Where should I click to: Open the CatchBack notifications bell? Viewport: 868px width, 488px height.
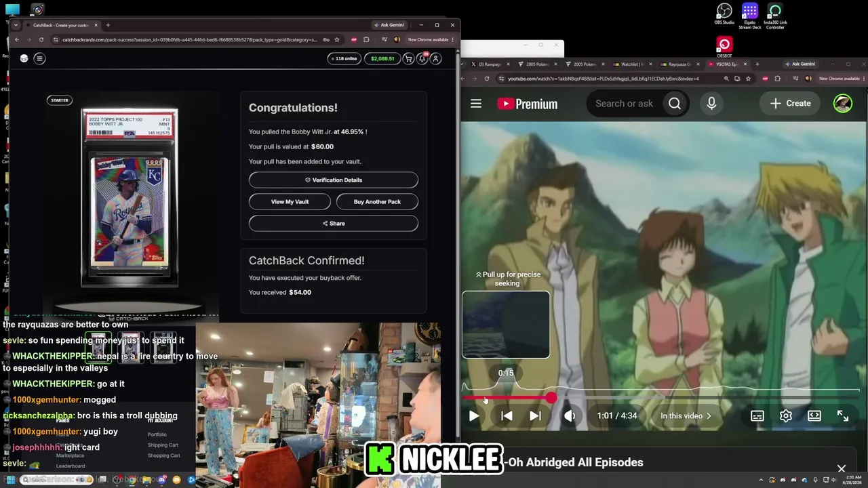click(422, 58)
